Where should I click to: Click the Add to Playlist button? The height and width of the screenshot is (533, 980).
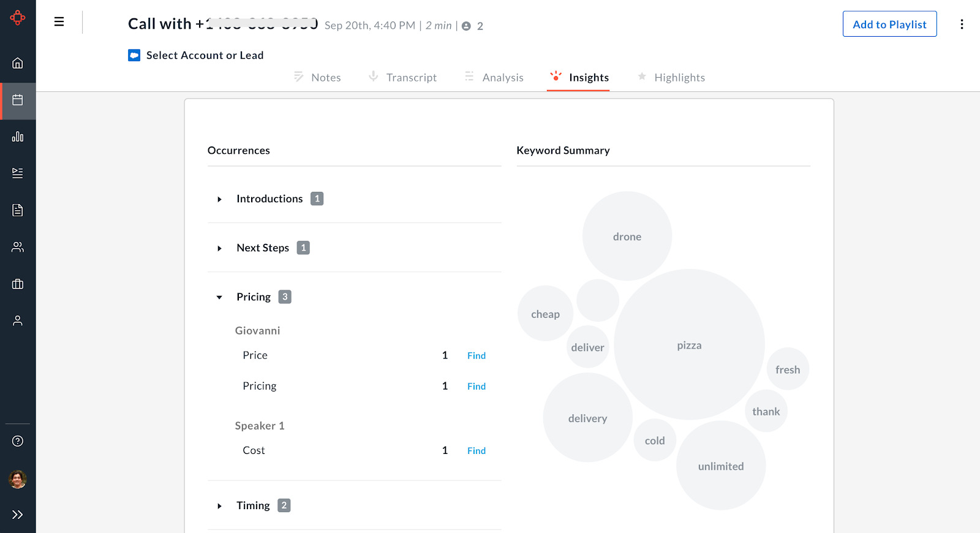tap(889, 24)
